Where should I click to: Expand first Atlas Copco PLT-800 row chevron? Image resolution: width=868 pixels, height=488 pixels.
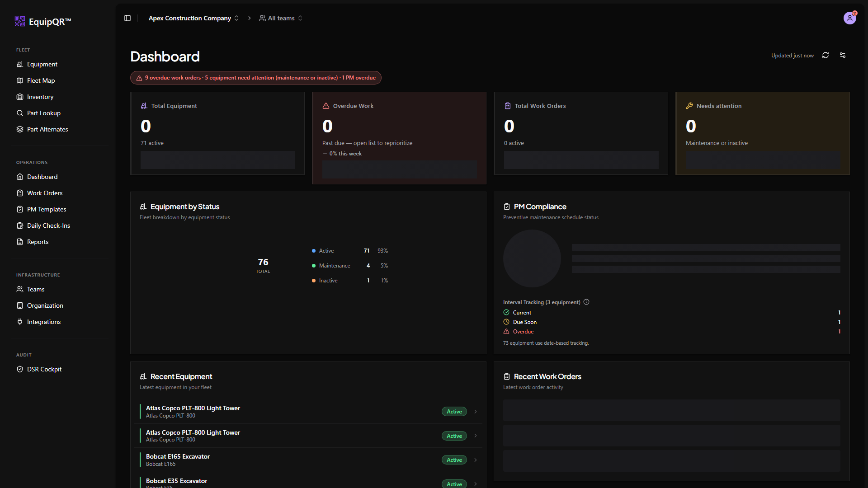tap(476, 412)
